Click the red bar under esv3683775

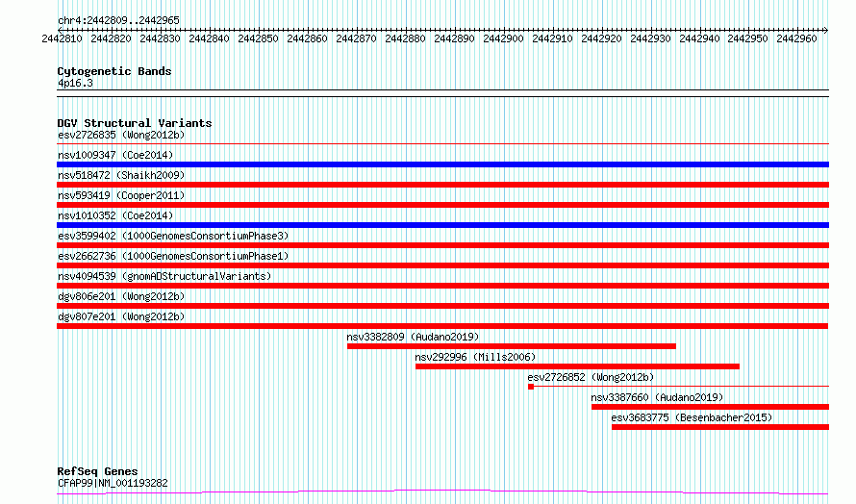tap(720, 427)
